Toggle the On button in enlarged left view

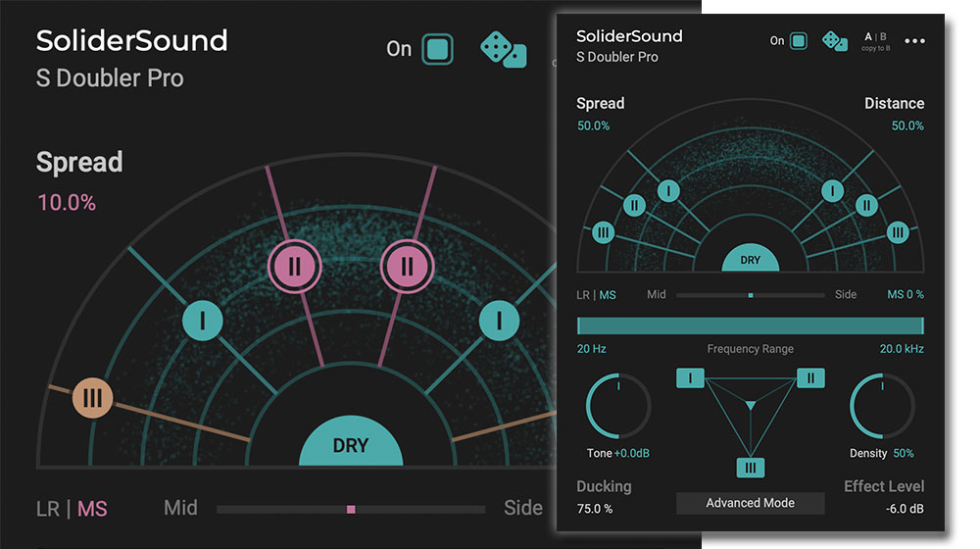pos(437,49)
